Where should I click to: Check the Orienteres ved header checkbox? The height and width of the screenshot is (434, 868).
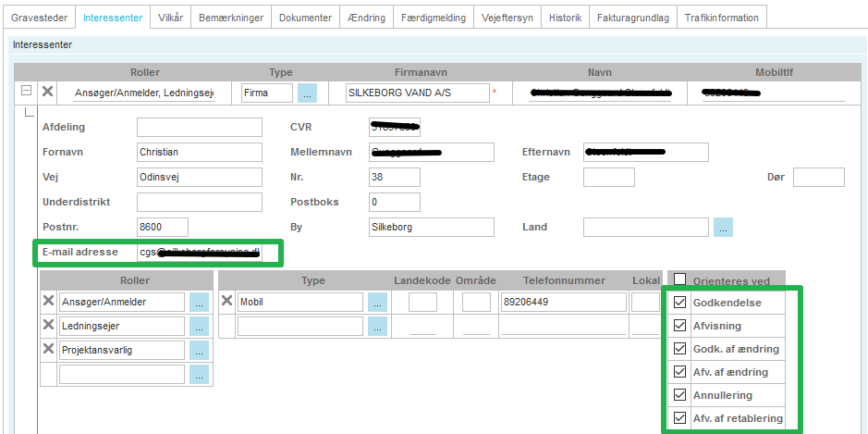tap(680, 280)
